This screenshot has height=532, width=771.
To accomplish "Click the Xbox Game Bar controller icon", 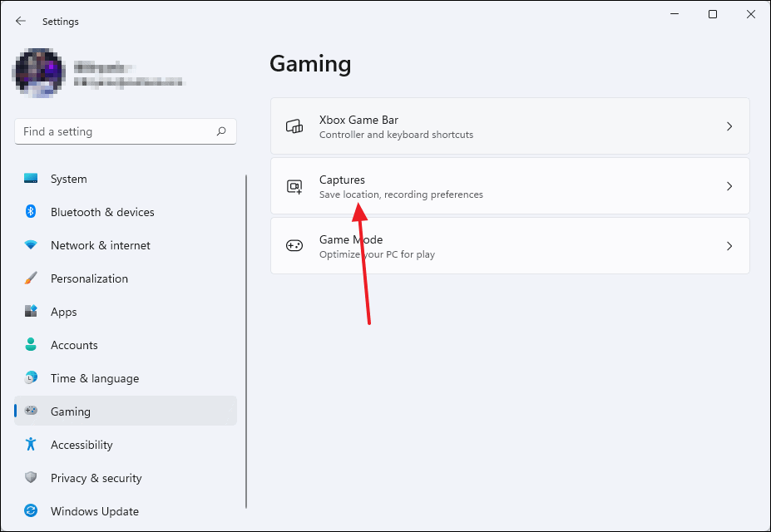I will [x=294, y=126].
